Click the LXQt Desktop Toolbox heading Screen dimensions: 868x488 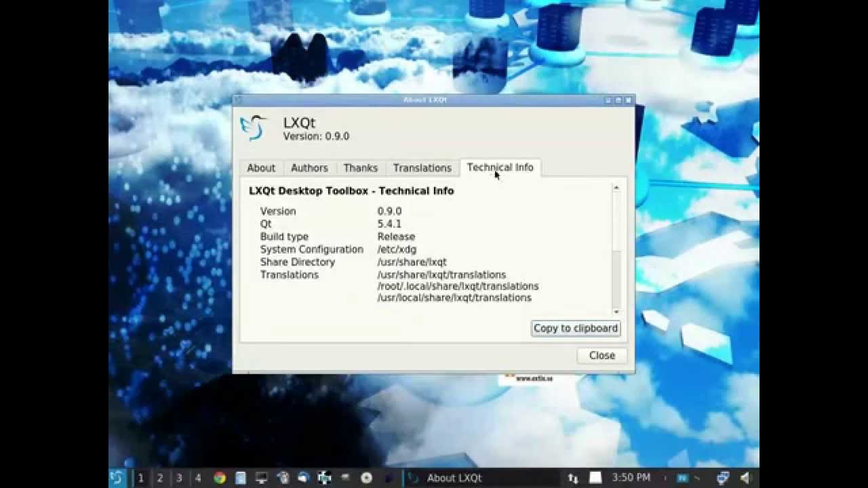click(351, 191)
